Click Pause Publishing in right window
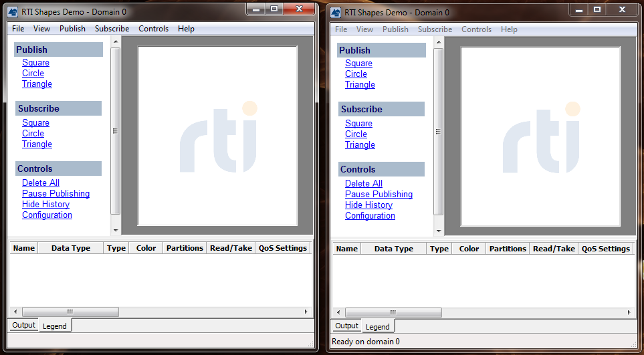The height and width of the screenshot is (355, 644). pos(379,194)
